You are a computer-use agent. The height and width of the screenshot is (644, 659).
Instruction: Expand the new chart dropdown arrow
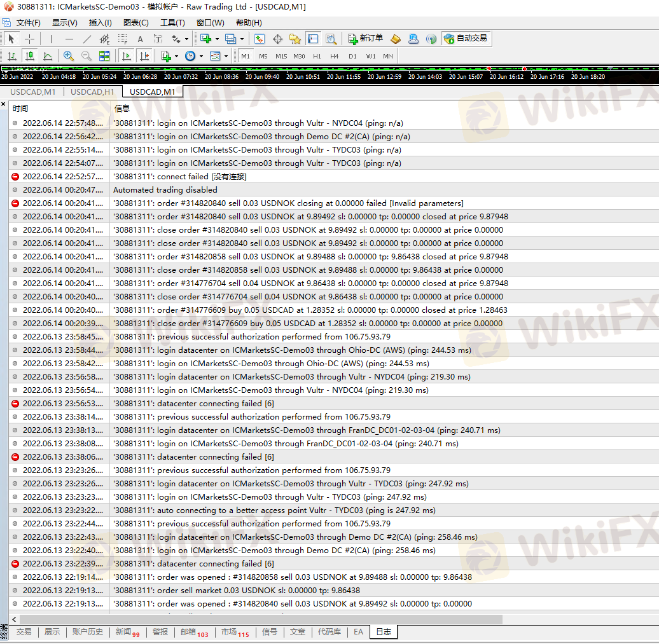(x=218, y=39)
